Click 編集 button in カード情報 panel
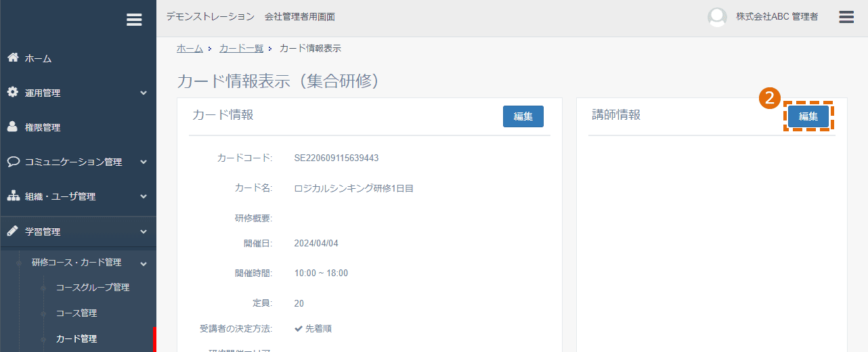The image size is (868, 352). pos(523,116)
